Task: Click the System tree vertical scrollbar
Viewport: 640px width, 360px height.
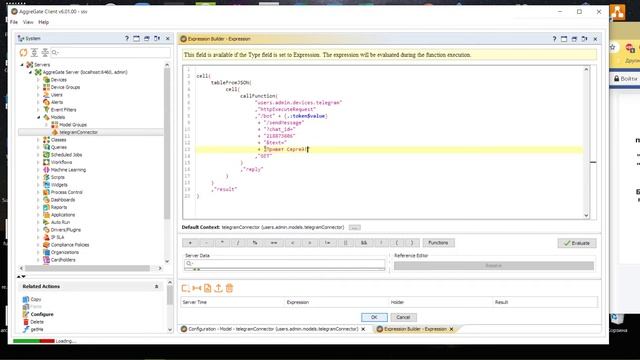Action: (167, 143)
